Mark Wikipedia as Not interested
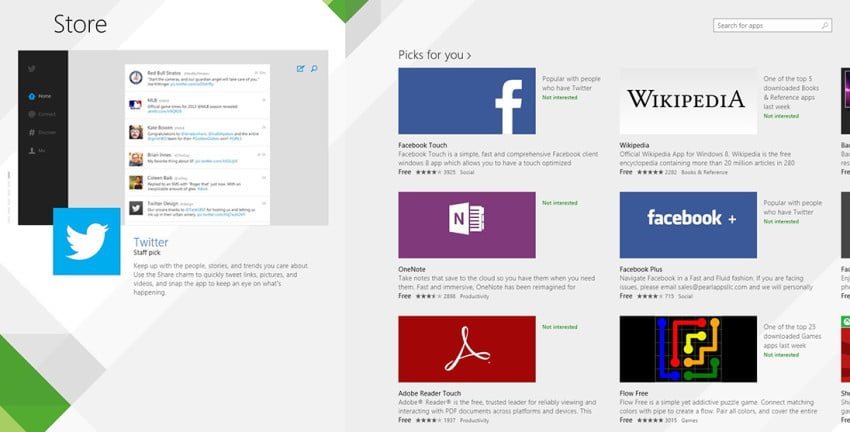The height and width of the screenshot is (432, 850). 781,116
